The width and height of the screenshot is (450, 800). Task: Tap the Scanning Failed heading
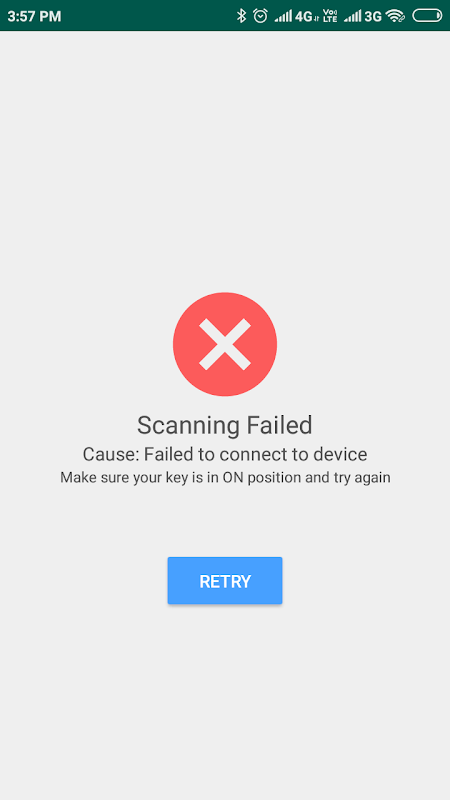point(225,426)
